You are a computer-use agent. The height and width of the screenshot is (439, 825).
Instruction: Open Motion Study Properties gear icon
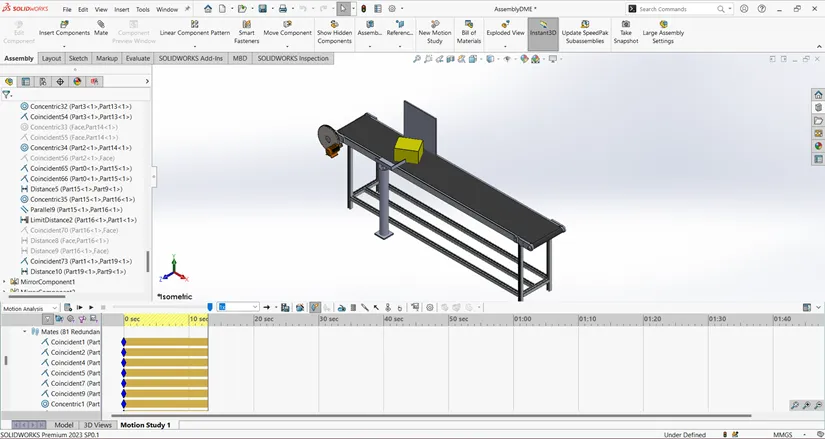point(430,307)
